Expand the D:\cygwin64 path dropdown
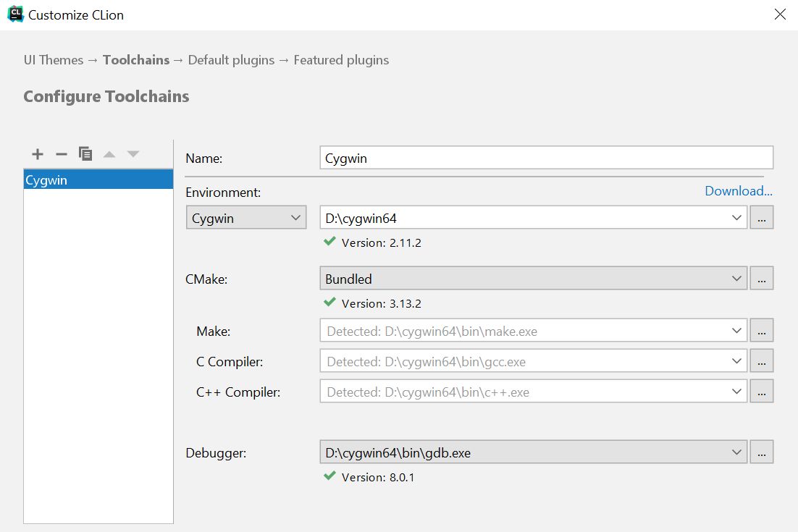 [x=736, y=218]
